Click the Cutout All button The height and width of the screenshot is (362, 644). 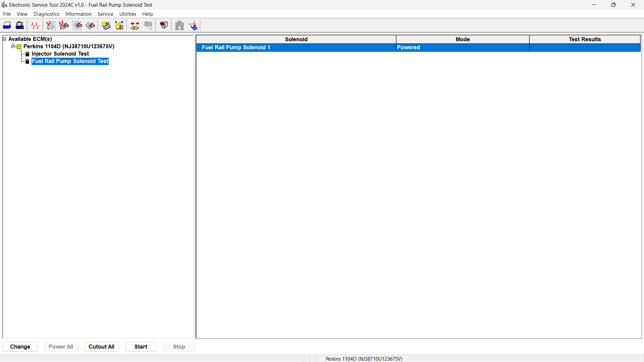point(101,347)
